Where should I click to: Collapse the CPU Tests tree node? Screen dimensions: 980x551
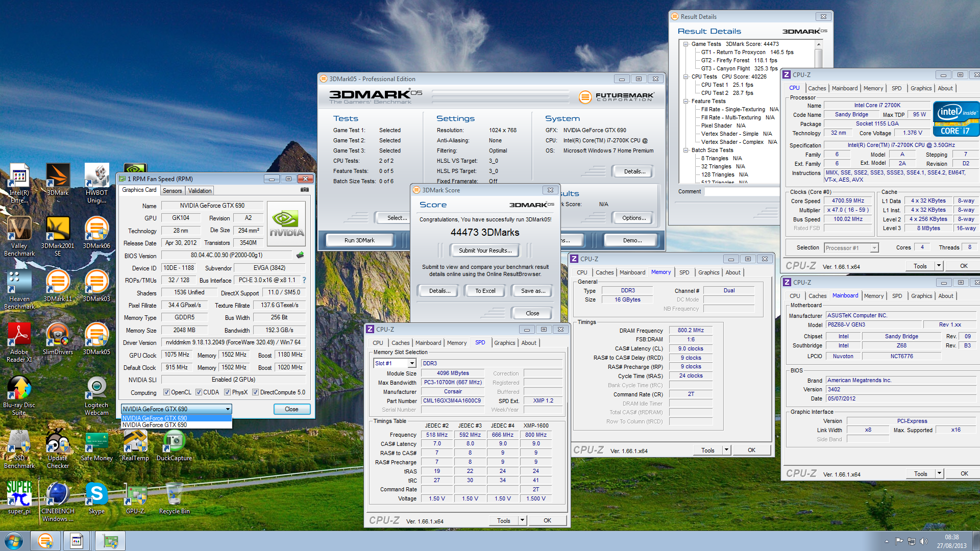tap(686, 77)
